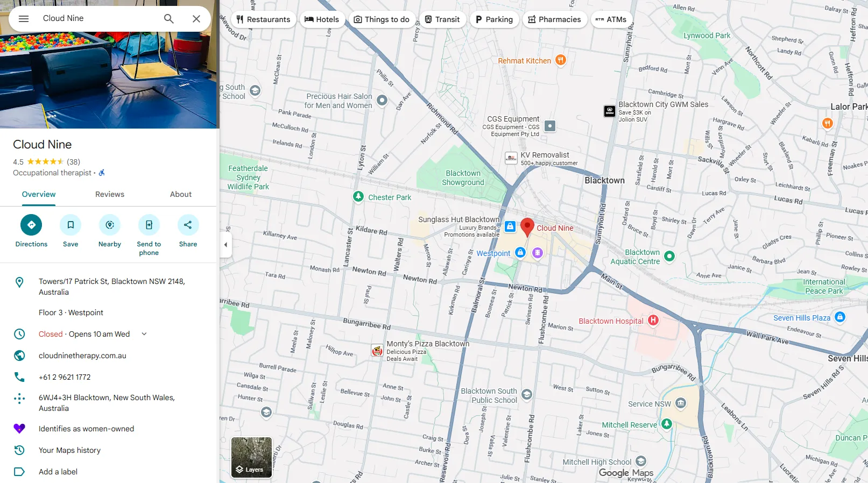Show ATMs on the map
The image size is (868, 483).
pos(611,19)
